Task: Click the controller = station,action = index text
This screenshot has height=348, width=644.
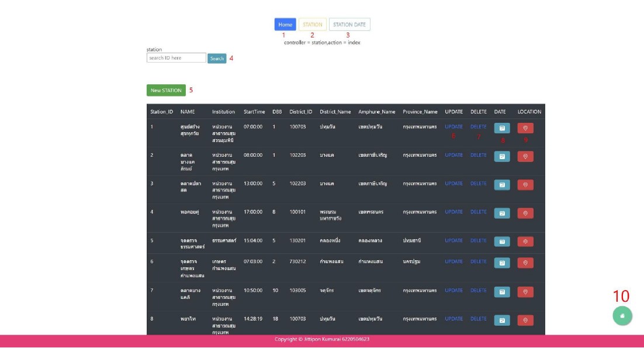Action: [322, 42]
